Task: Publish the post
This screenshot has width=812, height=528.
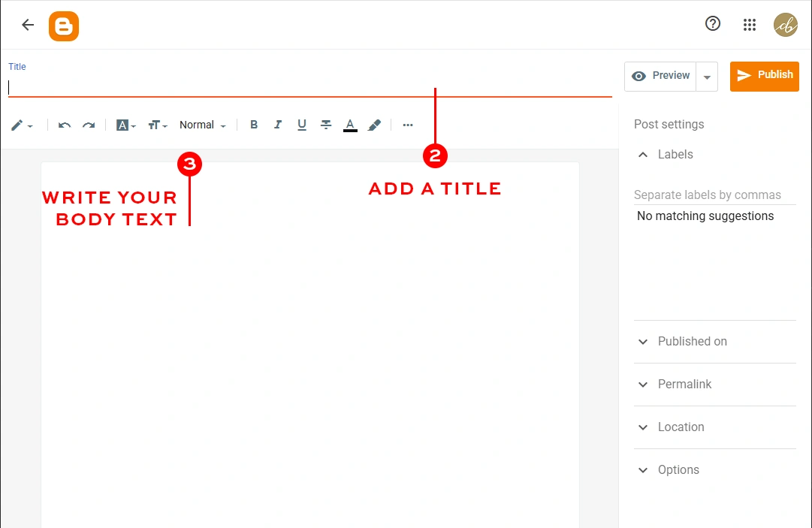Action: coord(765,76)
